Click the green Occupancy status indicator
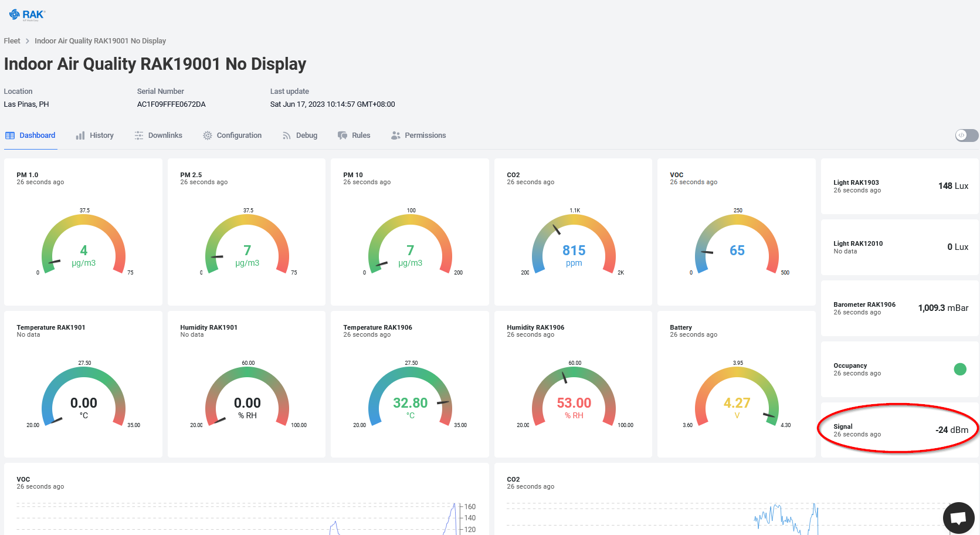 coord(960,369)
